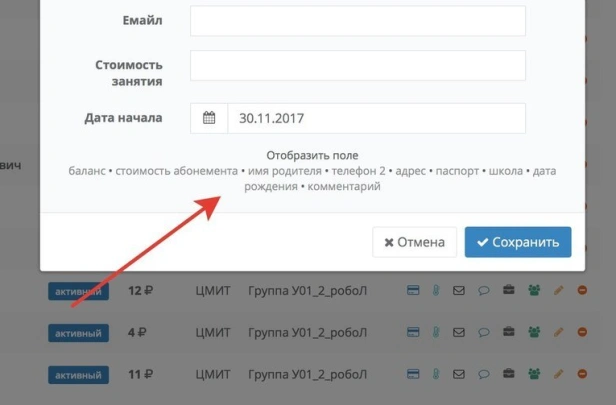Click the Сохранить button
The image size is (616, 405).
518,242
